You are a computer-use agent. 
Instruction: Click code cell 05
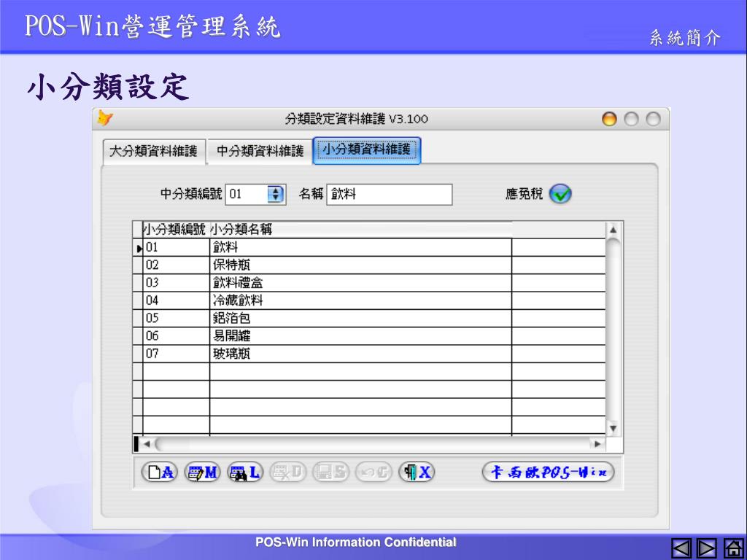pos(177,318)
